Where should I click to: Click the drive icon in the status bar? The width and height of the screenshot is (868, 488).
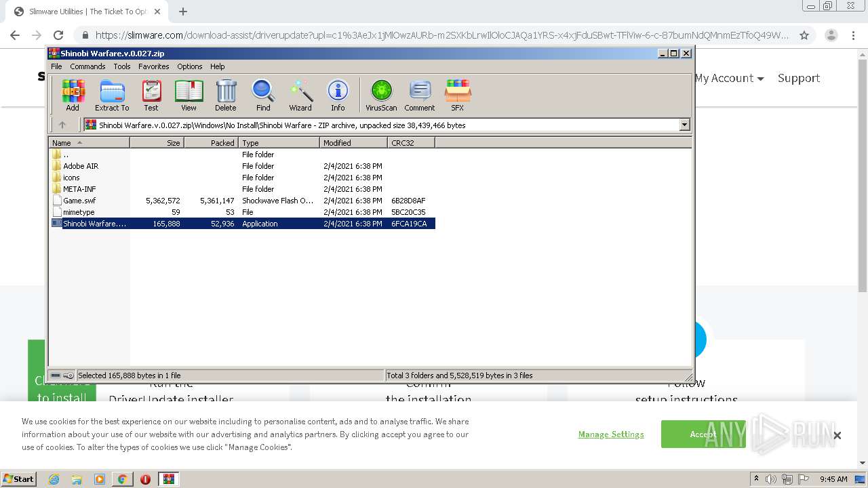point(56,375)
